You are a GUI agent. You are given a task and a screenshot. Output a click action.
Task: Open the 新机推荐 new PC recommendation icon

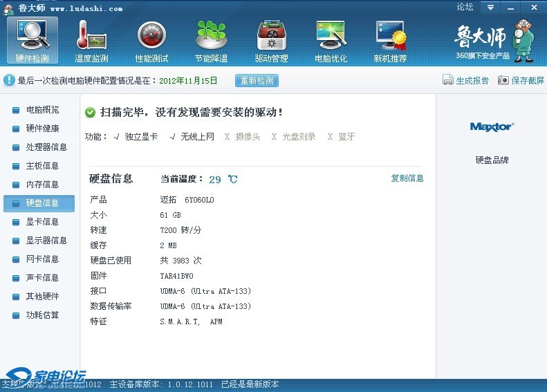390,36
